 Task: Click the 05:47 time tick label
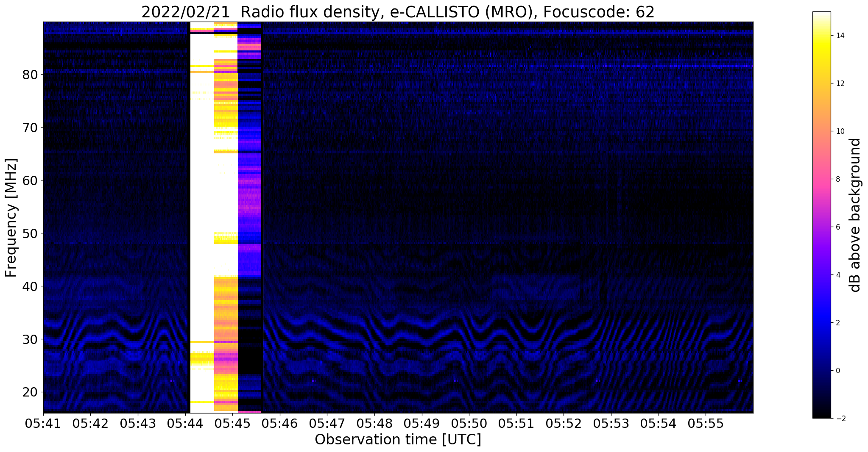(x=327, y=423)
